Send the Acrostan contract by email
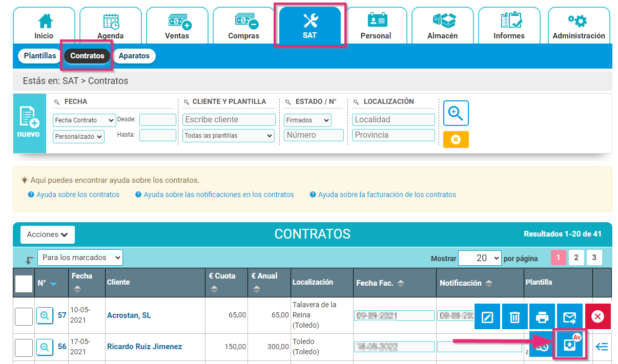The height and width of the screenshot is (364, 618). coord(570,316)
